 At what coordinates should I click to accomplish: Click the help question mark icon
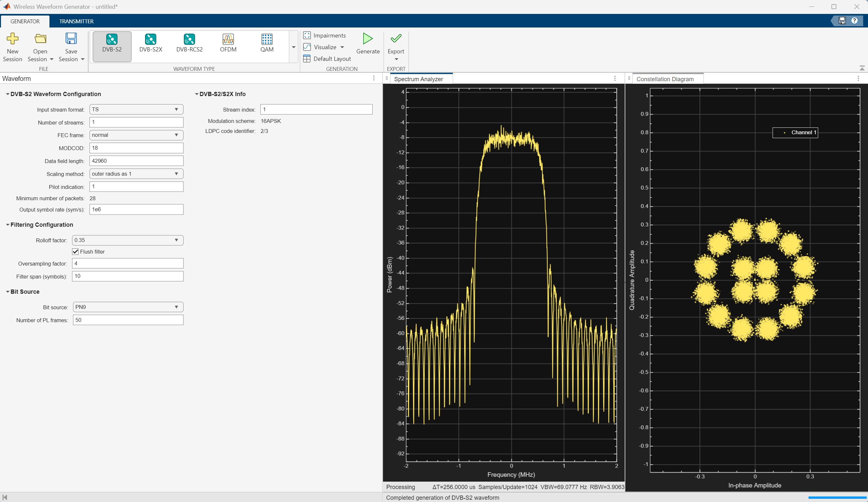tap(854, 21)
